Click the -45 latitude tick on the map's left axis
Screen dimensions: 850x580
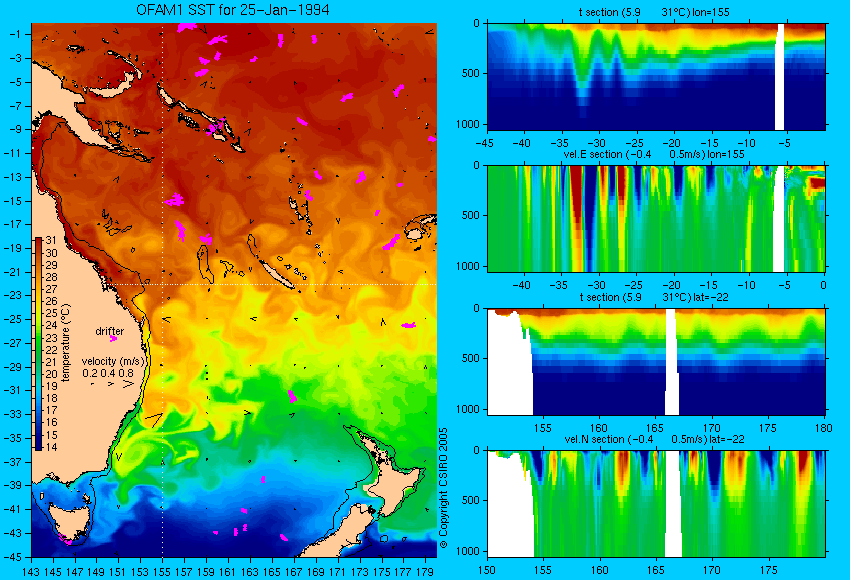click(12, 557)
